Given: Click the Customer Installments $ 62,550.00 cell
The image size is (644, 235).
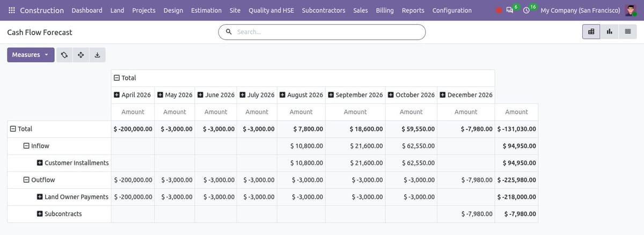Looking at the screenshot, I should pyautogui.click(x=411, y=163).
